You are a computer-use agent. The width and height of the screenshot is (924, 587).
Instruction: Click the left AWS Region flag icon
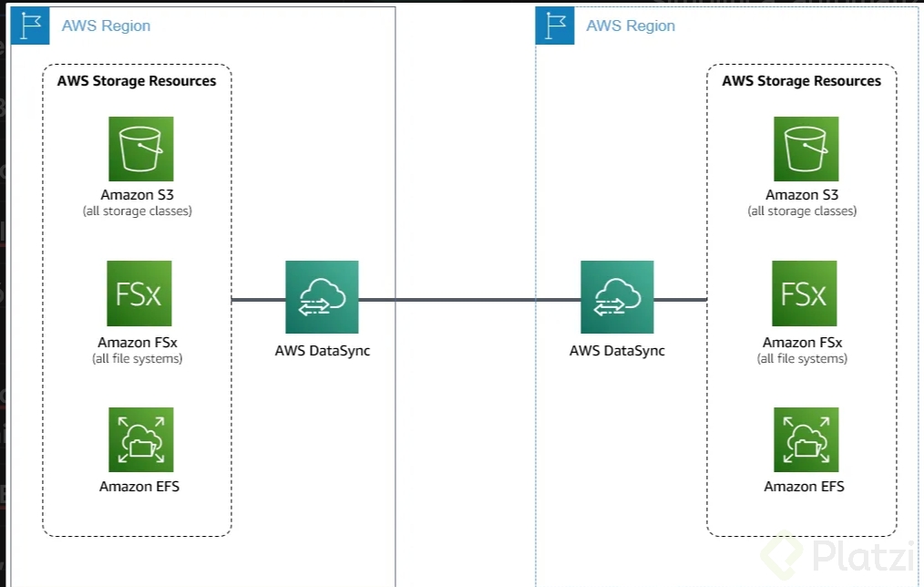tap(30, 26)
